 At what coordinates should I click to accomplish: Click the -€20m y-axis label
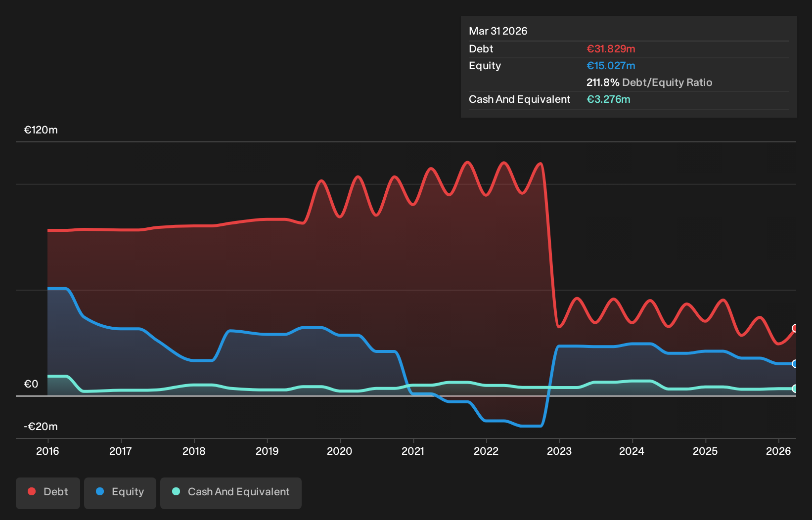pyautogui.click(x=41, y=427)
